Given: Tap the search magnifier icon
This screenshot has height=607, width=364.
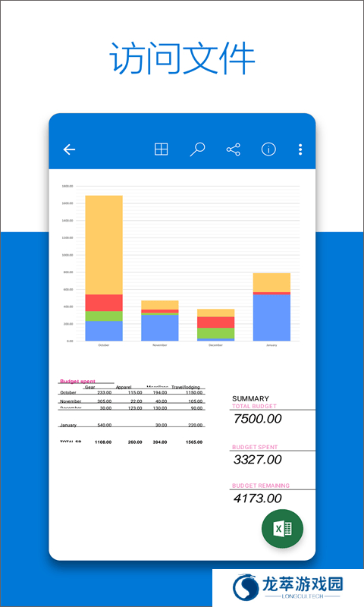Looking at the screenshot, I should 197,149.
